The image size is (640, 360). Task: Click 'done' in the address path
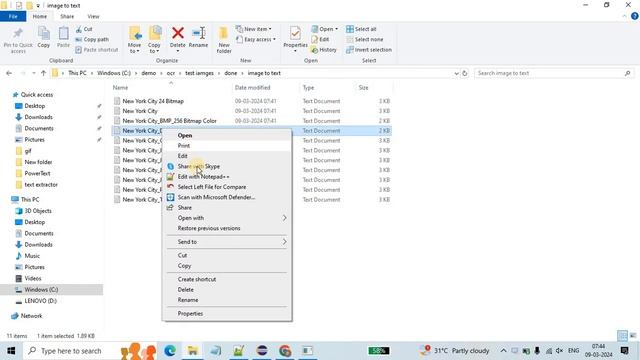(231, 73)
